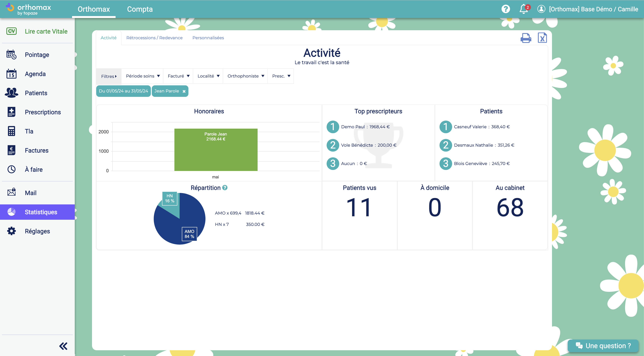Click the Patients vus count 11
Image resolution: width=644 pixels, height=356 pixels.
point(359,207)
